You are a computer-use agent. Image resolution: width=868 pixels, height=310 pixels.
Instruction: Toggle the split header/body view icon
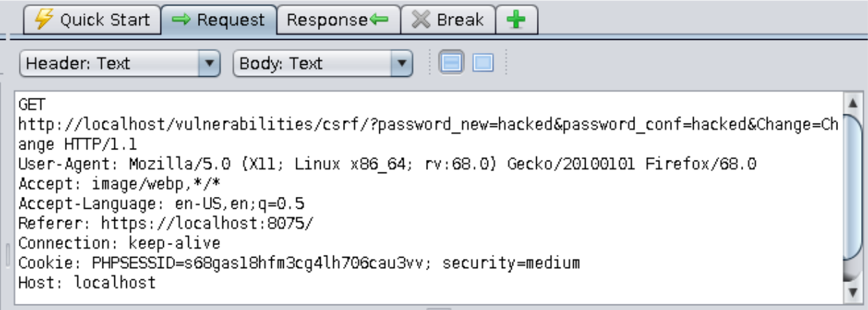click(450, 64)
